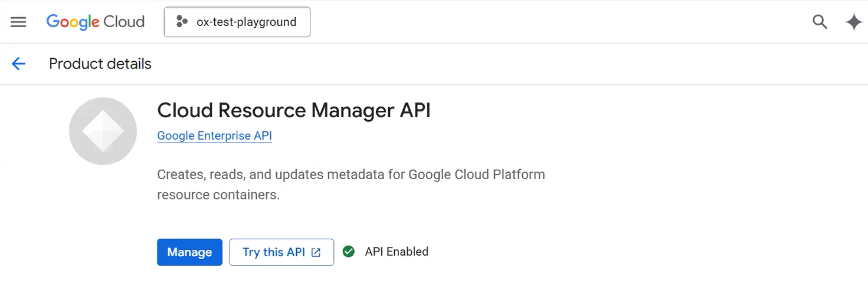The image size is (868, 281).
Task: Click the gray Cloud Resource Manager API logo
Action: (x=103, y=131)
